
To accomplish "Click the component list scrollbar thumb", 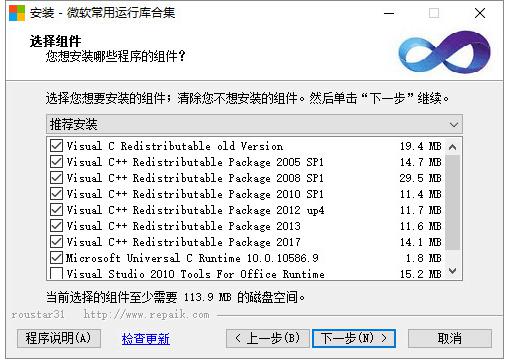I will pyautogui.click(x=452, y=202).
